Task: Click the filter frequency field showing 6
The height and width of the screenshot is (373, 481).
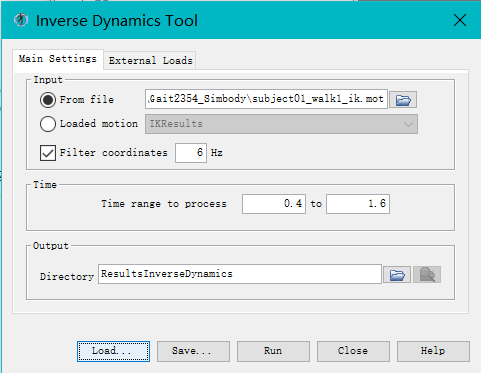Action: pyautogui.click(x=191, y=153)
